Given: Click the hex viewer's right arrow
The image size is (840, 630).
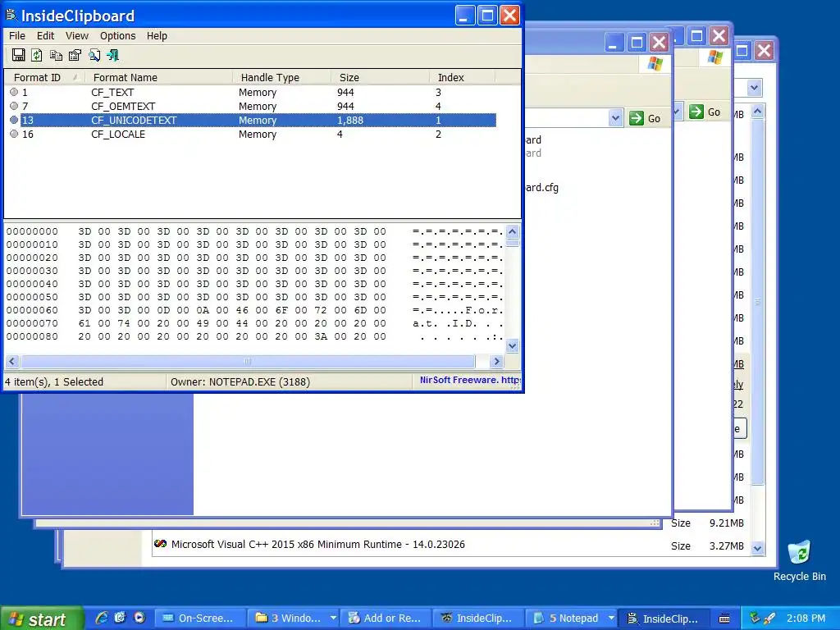Looking at the screenshot, I should click(496, 361).
